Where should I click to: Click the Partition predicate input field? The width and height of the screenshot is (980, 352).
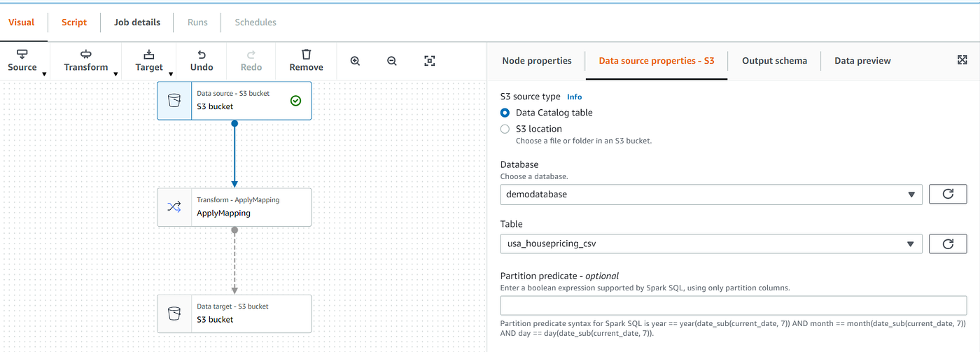click(734, 305)
